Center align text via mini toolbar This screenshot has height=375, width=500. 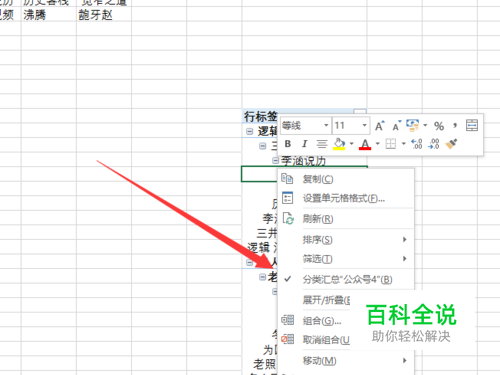[322, 144]
